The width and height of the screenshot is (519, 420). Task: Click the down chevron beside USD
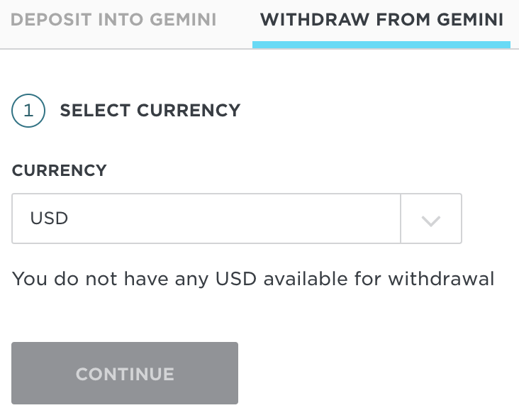click(431, 221)
